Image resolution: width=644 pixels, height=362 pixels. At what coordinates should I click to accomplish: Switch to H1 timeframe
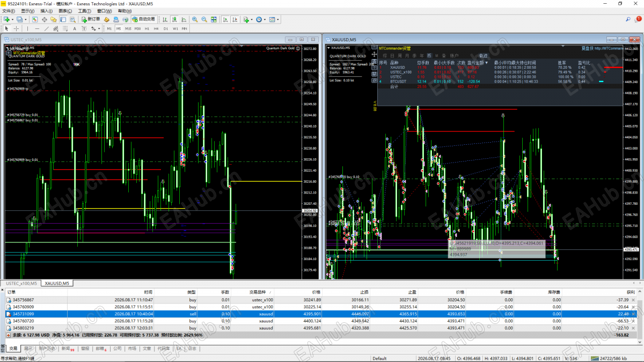pos(147,28)
